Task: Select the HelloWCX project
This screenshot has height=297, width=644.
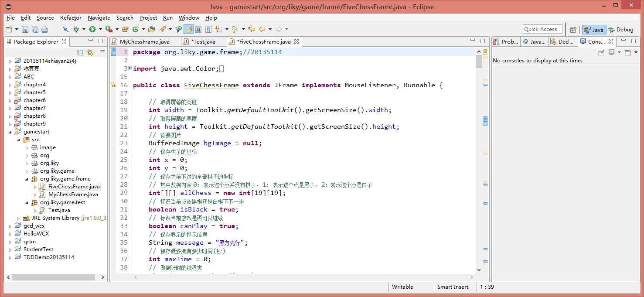Action: pos(31,234)
